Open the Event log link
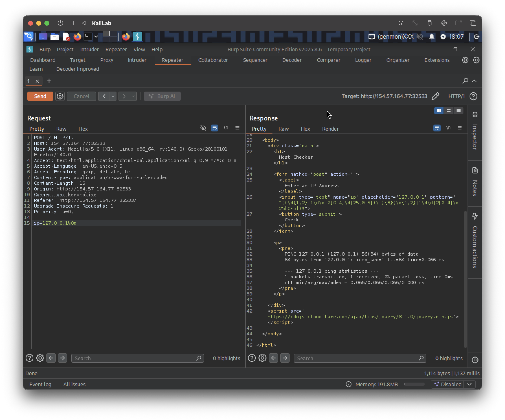Viewport: 505px width, 420px height. tap(40, 384)
